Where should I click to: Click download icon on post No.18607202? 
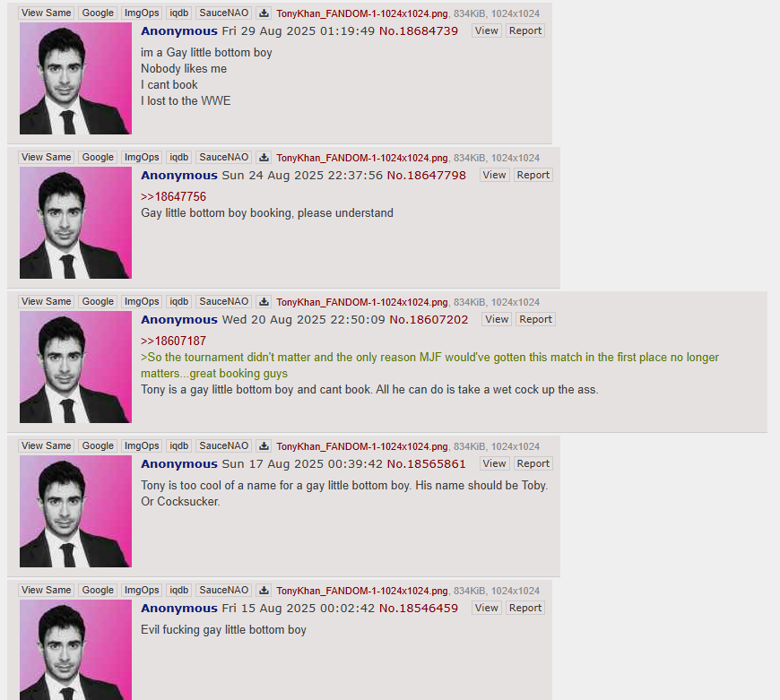click(264, 301)
